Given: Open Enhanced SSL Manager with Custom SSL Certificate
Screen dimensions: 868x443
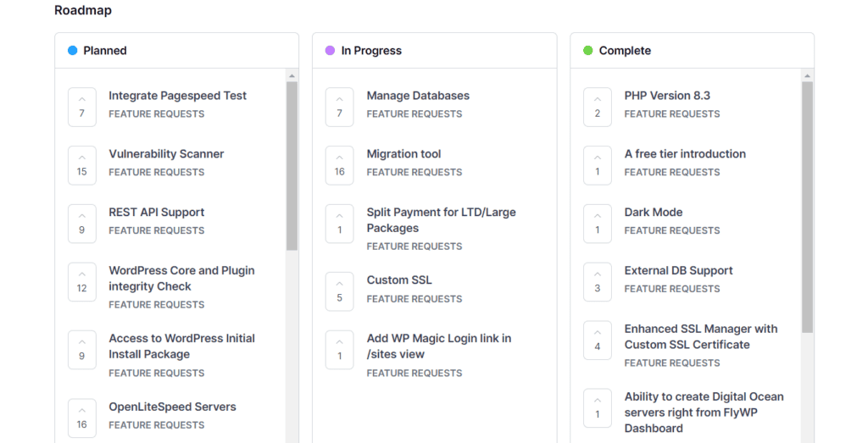Looking at the screenshot, I should tap(700, 337).
